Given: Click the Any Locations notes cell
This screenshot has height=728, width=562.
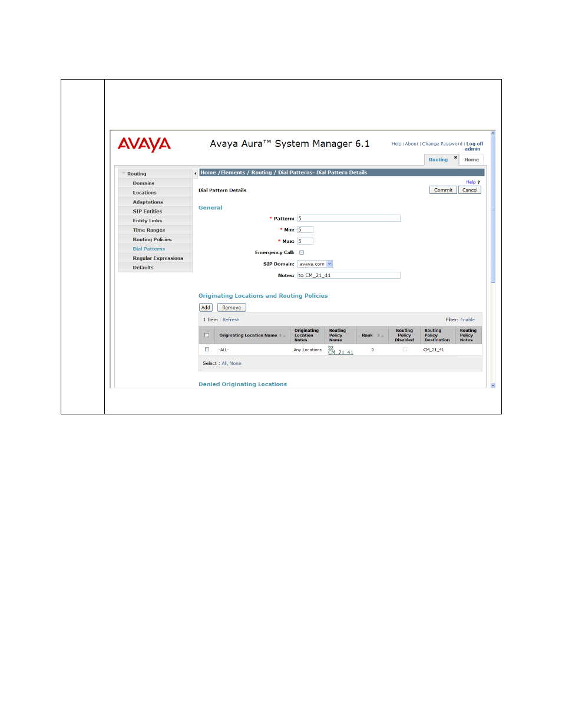Looking at the screenshot, I should 308,350.
